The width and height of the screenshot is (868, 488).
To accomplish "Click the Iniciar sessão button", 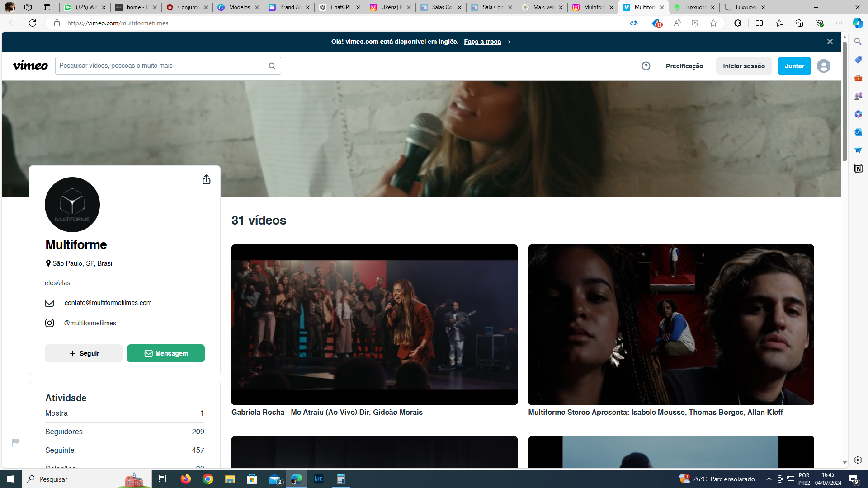I will 744,66.
